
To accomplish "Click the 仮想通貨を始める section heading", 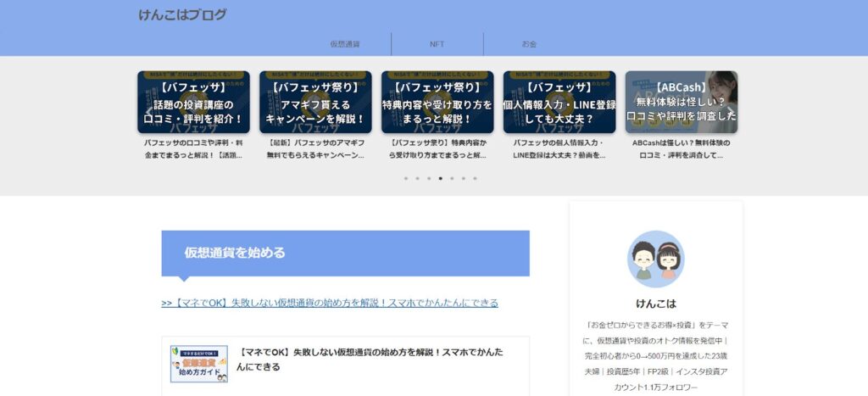I will [x=346, y=253].
